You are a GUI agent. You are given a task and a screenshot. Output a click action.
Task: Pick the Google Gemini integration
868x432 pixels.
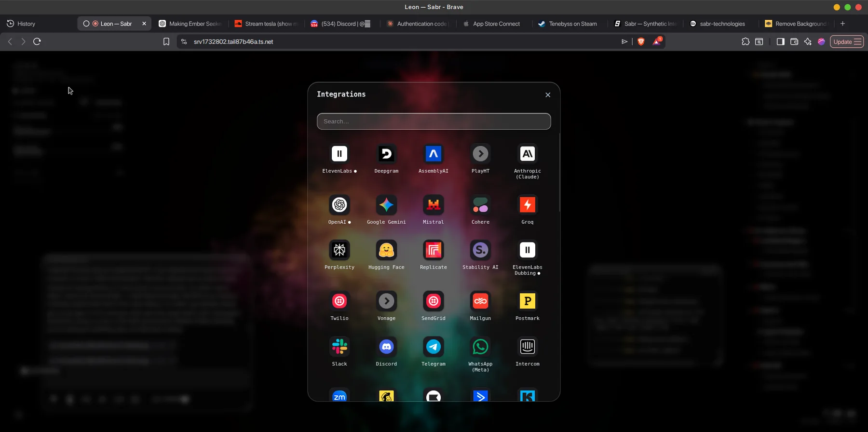(x=386, y=205)
